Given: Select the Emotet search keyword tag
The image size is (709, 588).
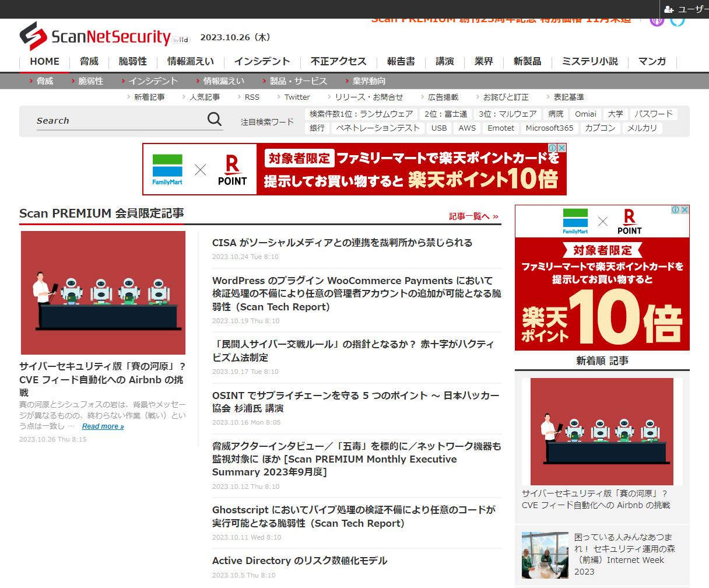Looking at the screenshot, I should pyautogui.click(x=500, y=128).
